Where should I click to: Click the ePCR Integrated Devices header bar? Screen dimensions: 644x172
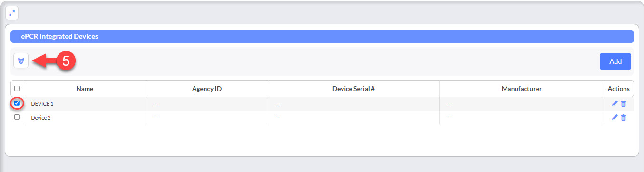pyautogui.click(x=322, y=36)
